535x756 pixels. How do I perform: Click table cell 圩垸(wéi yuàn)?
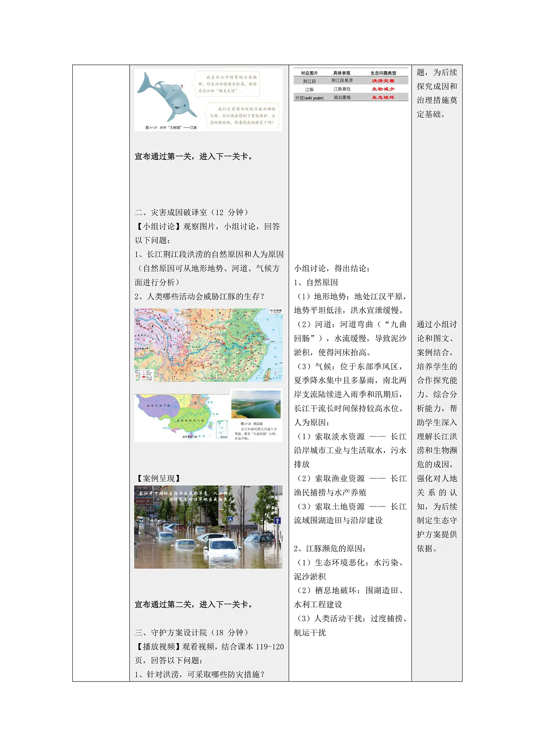point(309,98)
